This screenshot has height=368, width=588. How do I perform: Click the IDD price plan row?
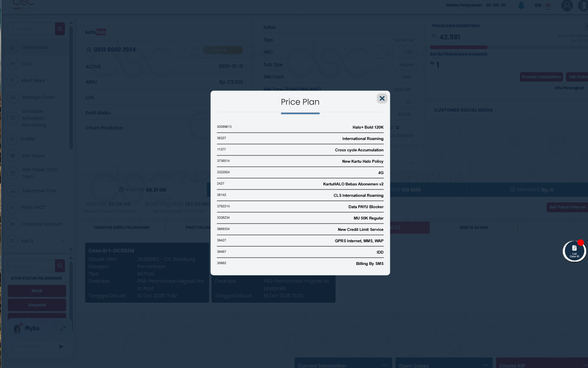click(300, 252)
